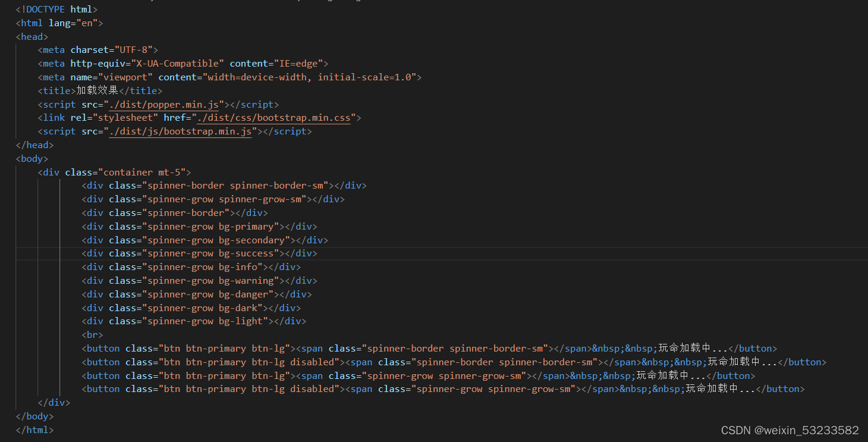Click the "spinner-grow bg-danger" div line
The width and height of the screenshot is (868, 442).
pos(197,294)
